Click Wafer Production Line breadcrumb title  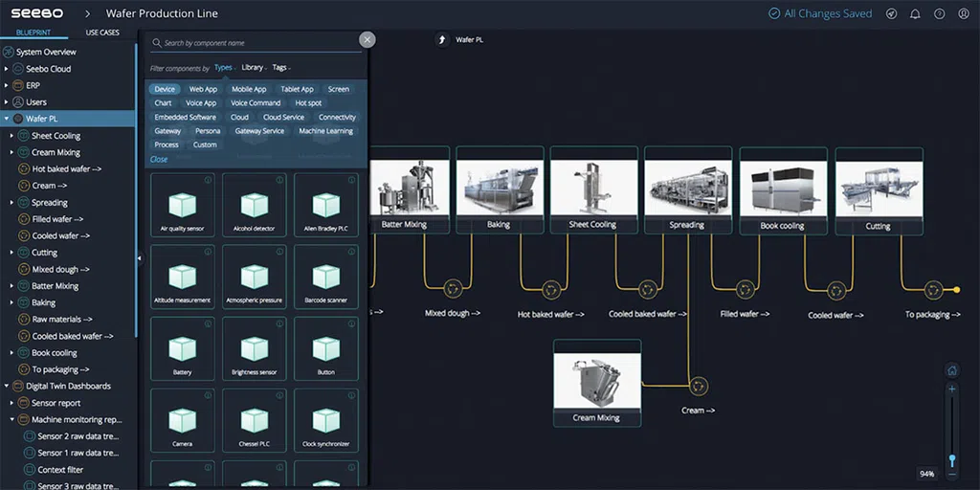[x=162, y=13]
